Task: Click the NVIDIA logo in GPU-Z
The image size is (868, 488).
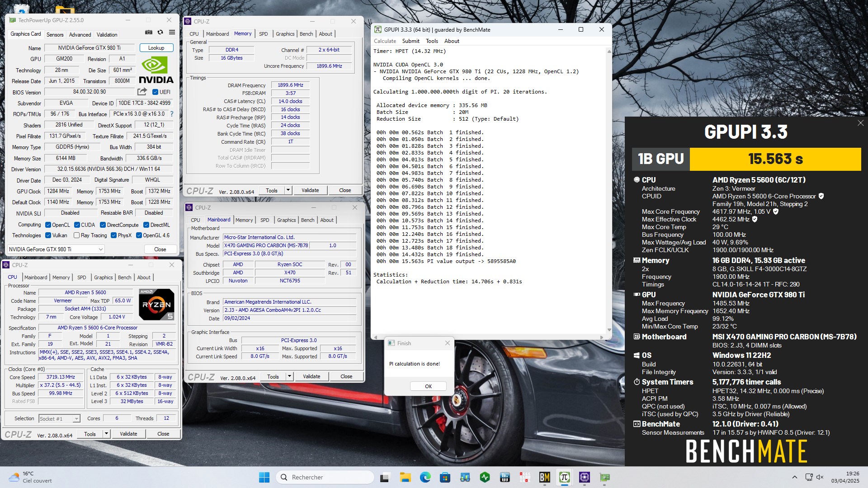Action: pos(156,70)
